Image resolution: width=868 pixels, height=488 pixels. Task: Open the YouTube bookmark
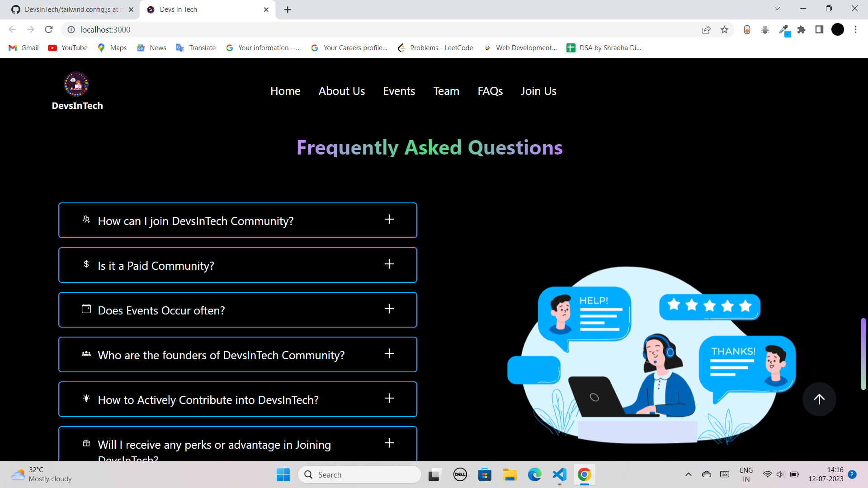67,47
